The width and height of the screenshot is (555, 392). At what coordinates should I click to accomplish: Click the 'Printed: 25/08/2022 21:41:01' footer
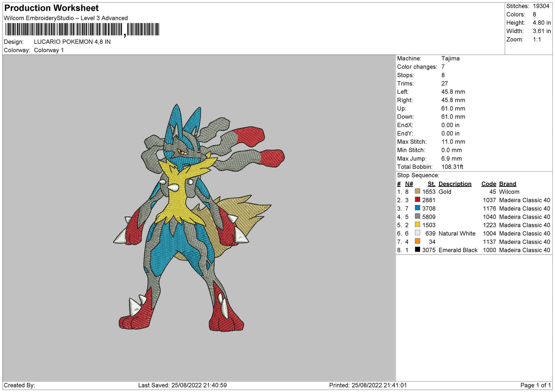pyautogui.click(x=368, y=385)
